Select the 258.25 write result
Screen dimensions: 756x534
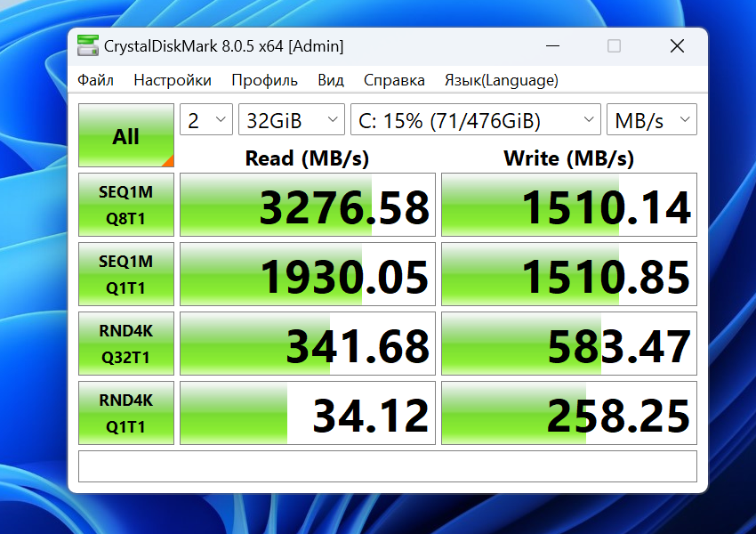569,413
